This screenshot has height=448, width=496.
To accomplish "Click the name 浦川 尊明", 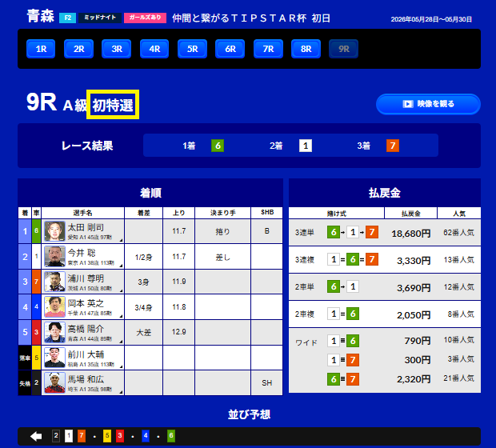I will pyautogui.click(x=86, y=278).
